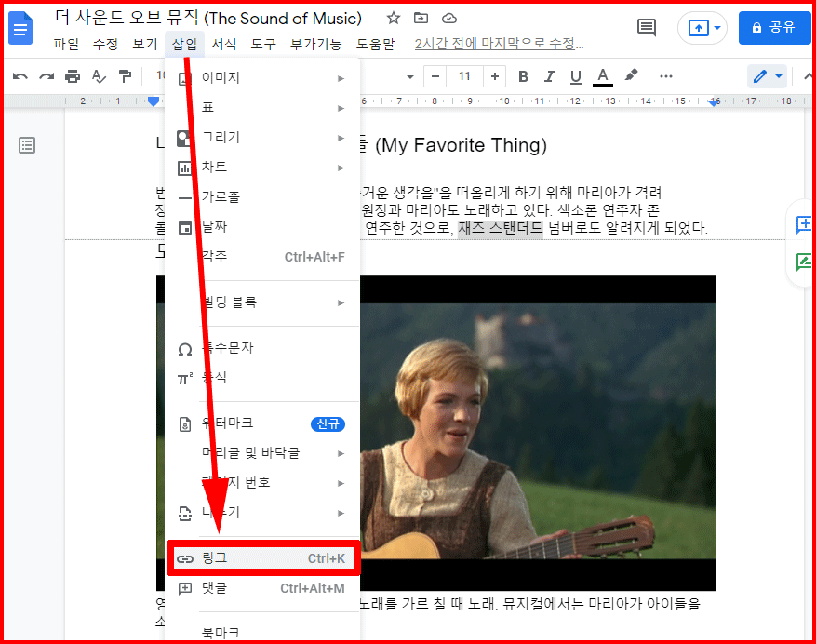The height and width of the screenshot is (644, 816).
Task: Select the paint format tool
Action: coord(125,76)
